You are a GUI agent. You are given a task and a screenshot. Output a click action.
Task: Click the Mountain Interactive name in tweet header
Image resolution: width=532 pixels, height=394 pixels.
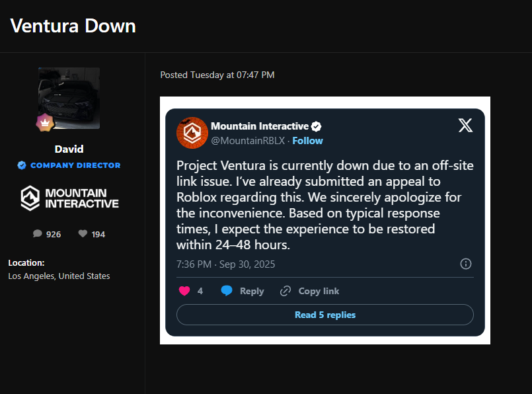259,126
